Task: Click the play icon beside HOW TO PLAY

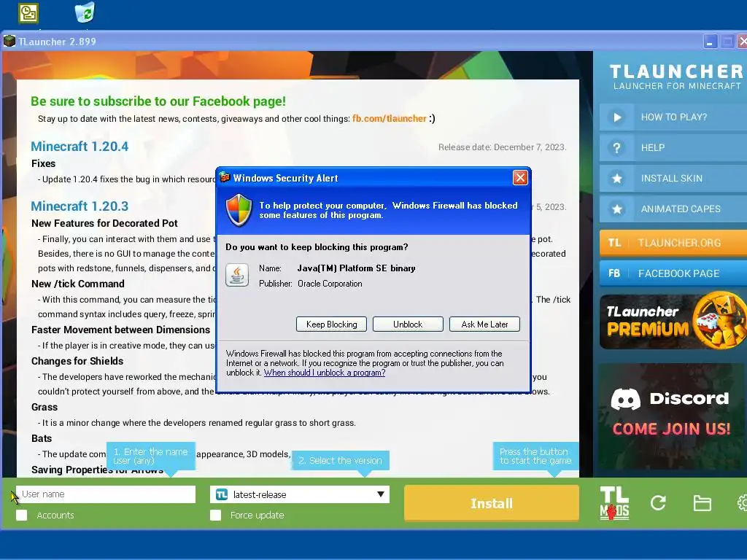Action: point(616,117)
